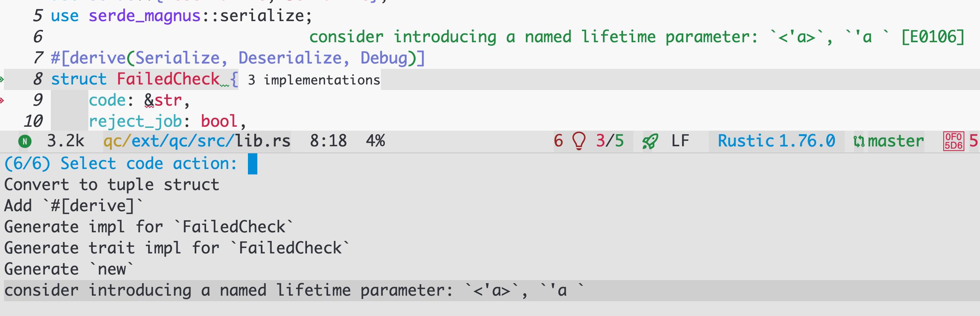Click the git branch icon beside master
980x316 pixels.
point(859,141)
